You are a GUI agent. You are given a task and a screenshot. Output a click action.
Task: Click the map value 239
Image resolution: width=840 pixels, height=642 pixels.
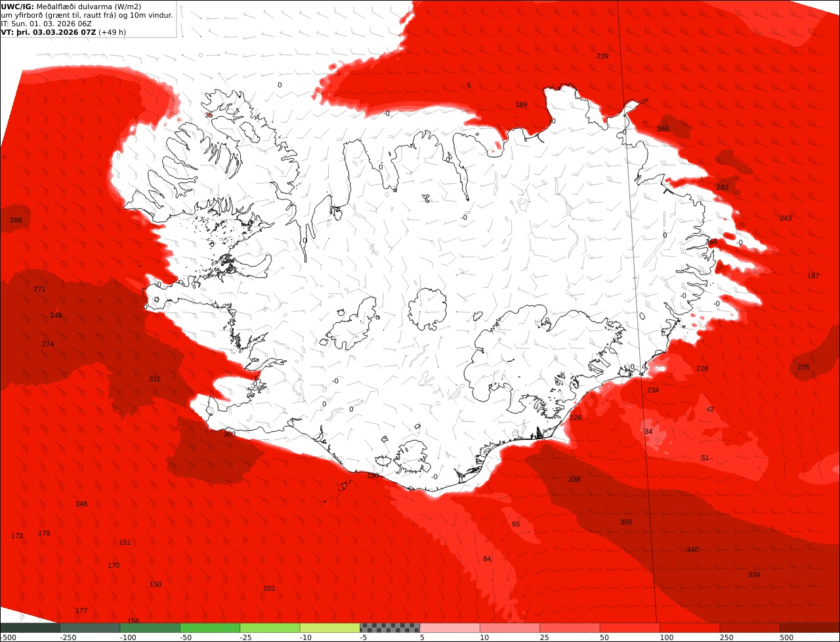point(602,56)
